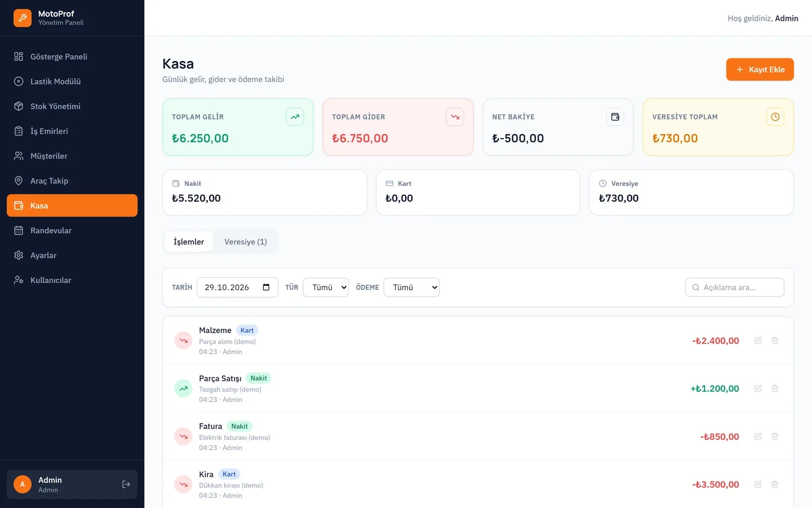Open the Tür dropdown
The width and height of the screenshot is (812, 508).
pos(326,288)
